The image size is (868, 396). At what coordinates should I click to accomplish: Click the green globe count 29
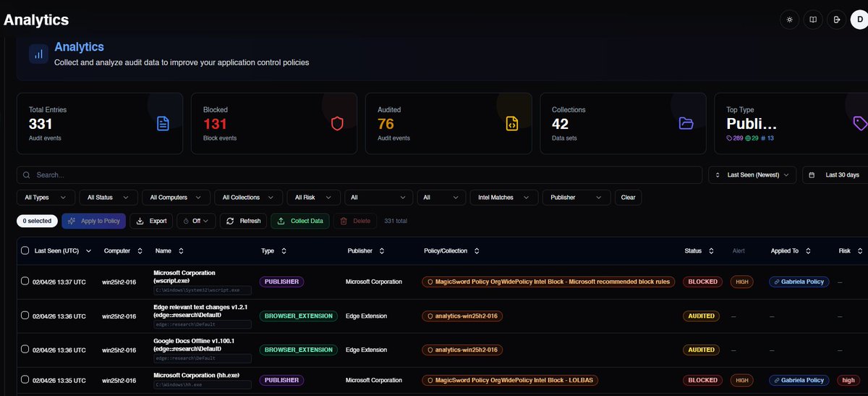pyautogui.click(x=752, y=138)
